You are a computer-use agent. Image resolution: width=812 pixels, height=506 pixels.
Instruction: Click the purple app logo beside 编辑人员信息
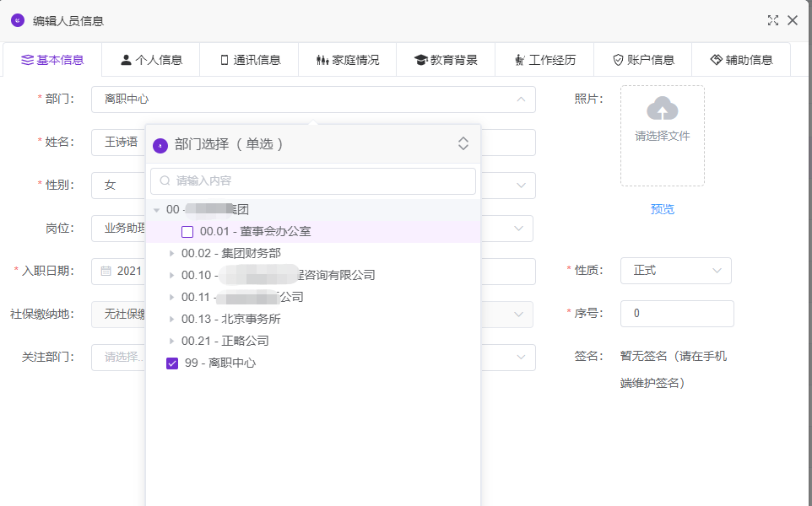(x=18, y=20)
